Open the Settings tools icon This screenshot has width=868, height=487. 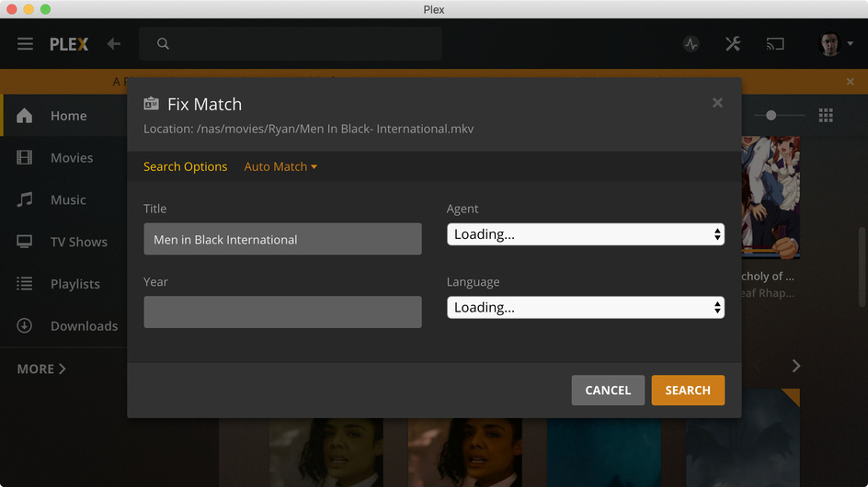(x=733, y=44)
